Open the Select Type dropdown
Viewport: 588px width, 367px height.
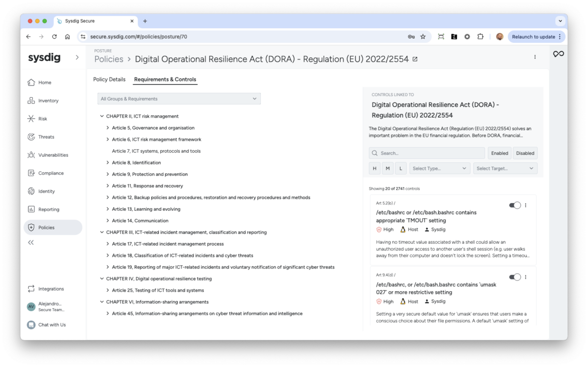[x=440, y=168]
